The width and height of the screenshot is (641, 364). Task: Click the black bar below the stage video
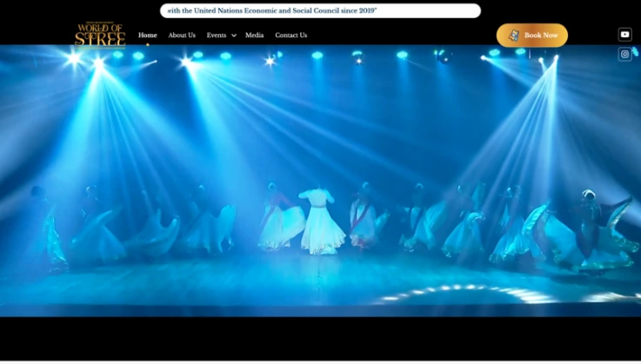coord(320,337)
